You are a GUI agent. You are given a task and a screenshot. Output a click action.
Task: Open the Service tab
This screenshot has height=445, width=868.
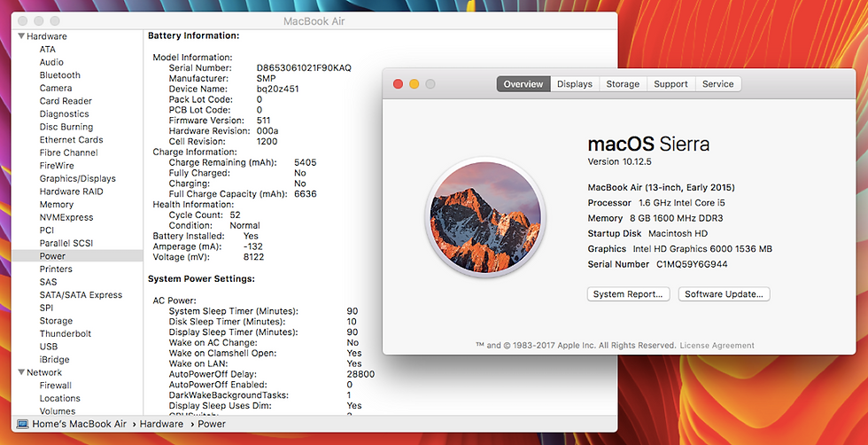pyautogui.click(x=718, y=84)
